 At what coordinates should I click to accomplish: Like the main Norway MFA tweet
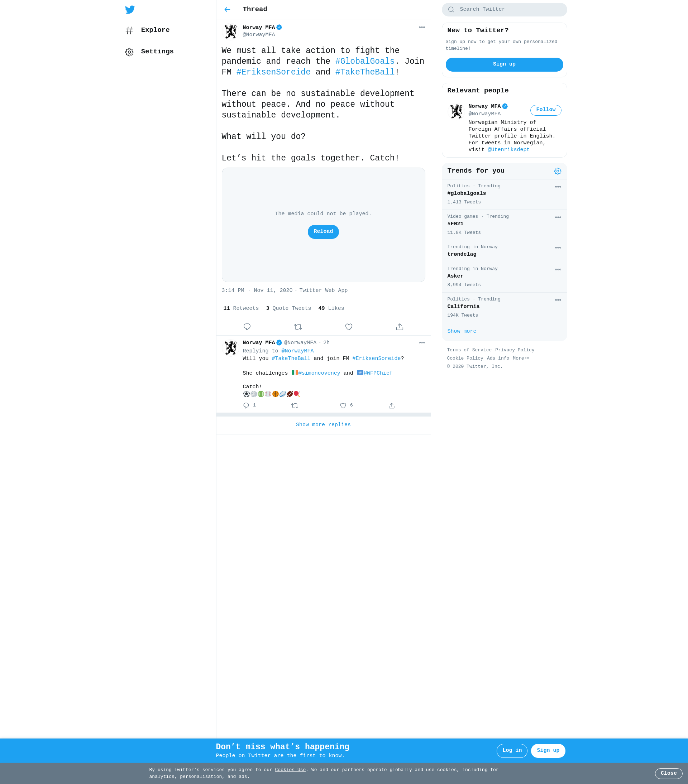pyautogui.click(x=348, y=327)
